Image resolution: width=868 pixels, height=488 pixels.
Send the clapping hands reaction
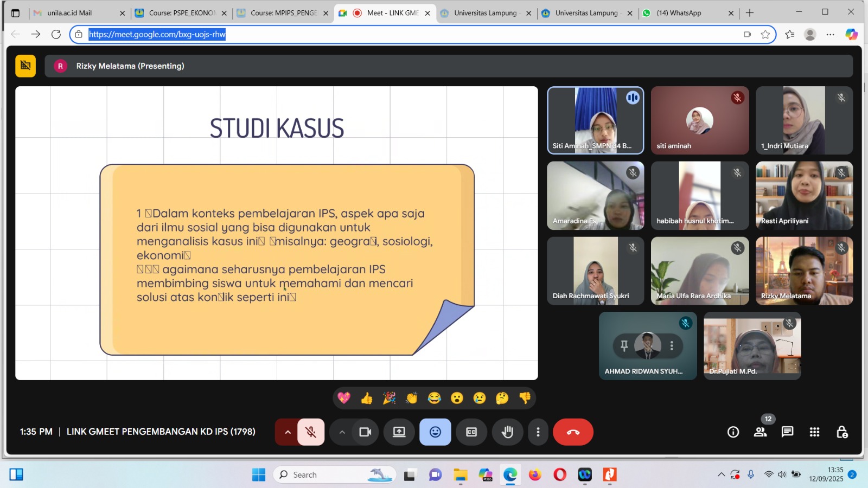click(412, 399)
